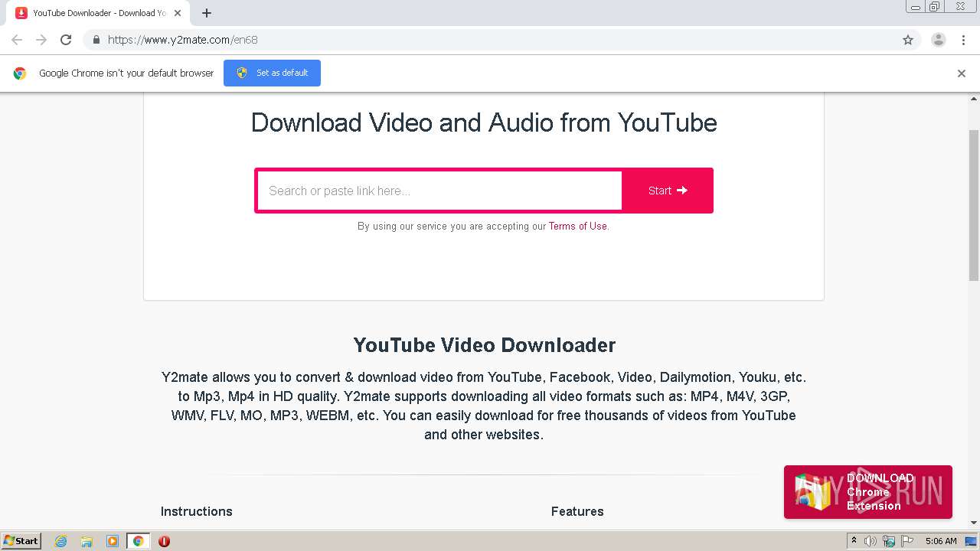
Task: Click the scrollbar up arrow
Action: pos(974,99)
